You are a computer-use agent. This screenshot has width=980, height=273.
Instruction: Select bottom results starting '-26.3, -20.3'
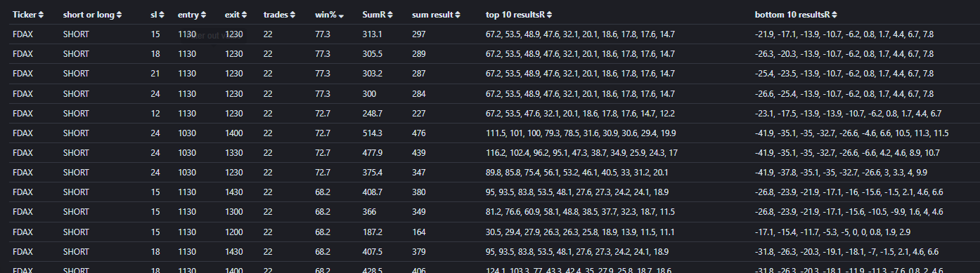[844, 54]
